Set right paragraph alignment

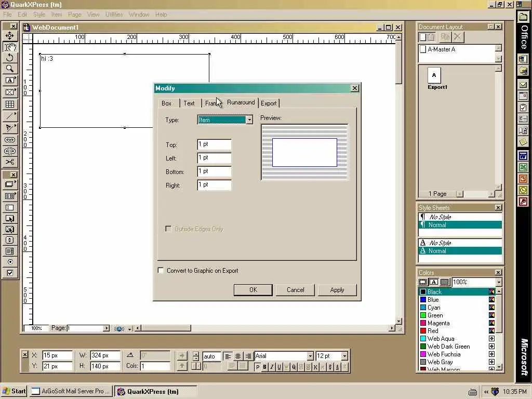(x=248, y=356)
